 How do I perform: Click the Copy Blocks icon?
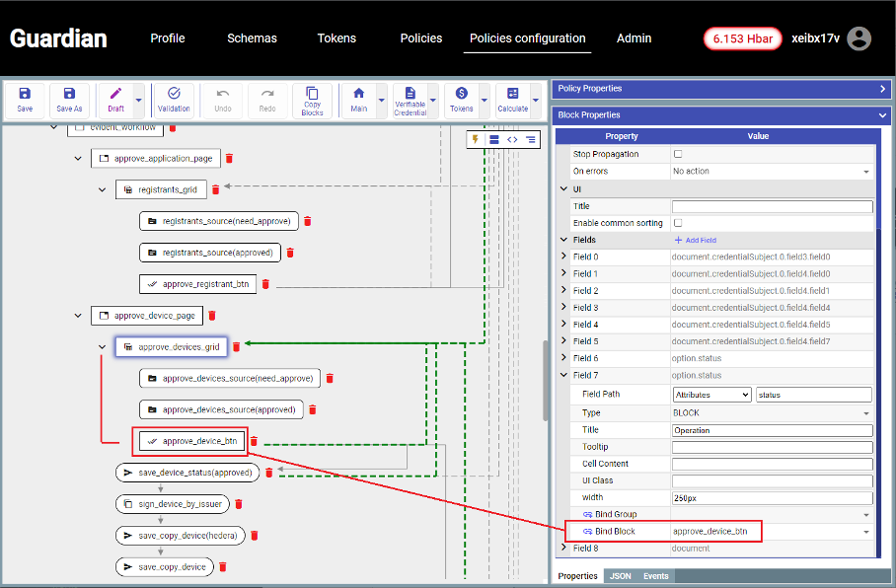(312, 100)
